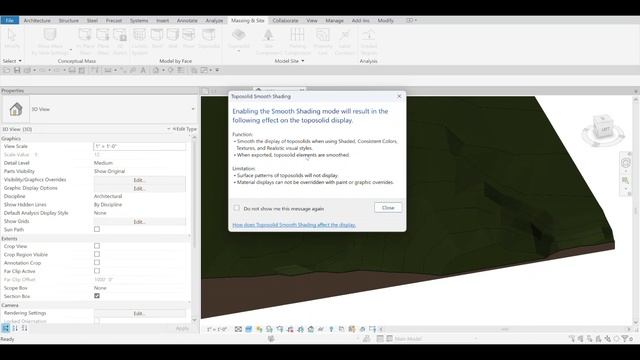Image resolution: width=640 pixels, height=360 pixels.
Task: Enable the Crop View checkbox
Action: click(97, 246)
